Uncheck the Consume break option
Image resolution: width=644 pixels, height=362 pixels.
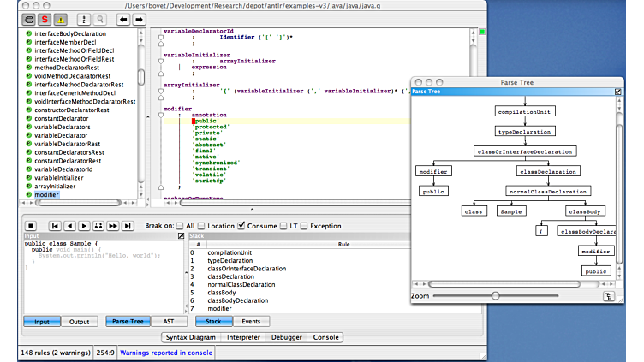(242, 226)
